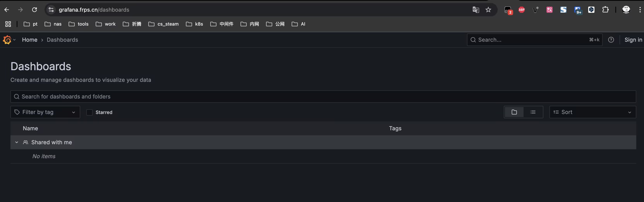Open the 中间件 bookmark folder
Screen dimensions: 644x202
(222, 24)
